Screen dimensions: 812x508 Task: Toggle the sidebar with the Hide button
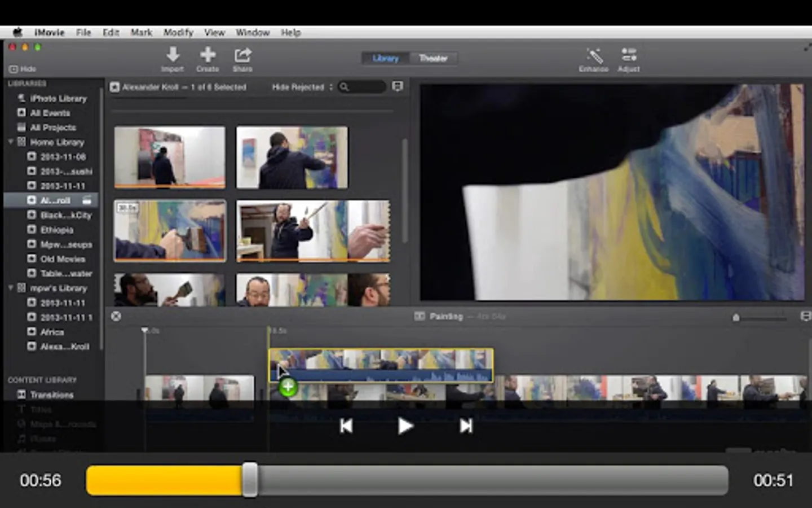pyautogui.click(x=23, y=69)
